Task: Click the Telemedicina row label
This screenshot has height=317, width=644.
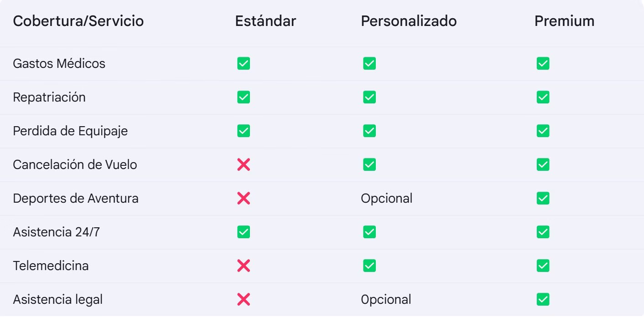Action: pyautogui.click(x=51, y=266)
